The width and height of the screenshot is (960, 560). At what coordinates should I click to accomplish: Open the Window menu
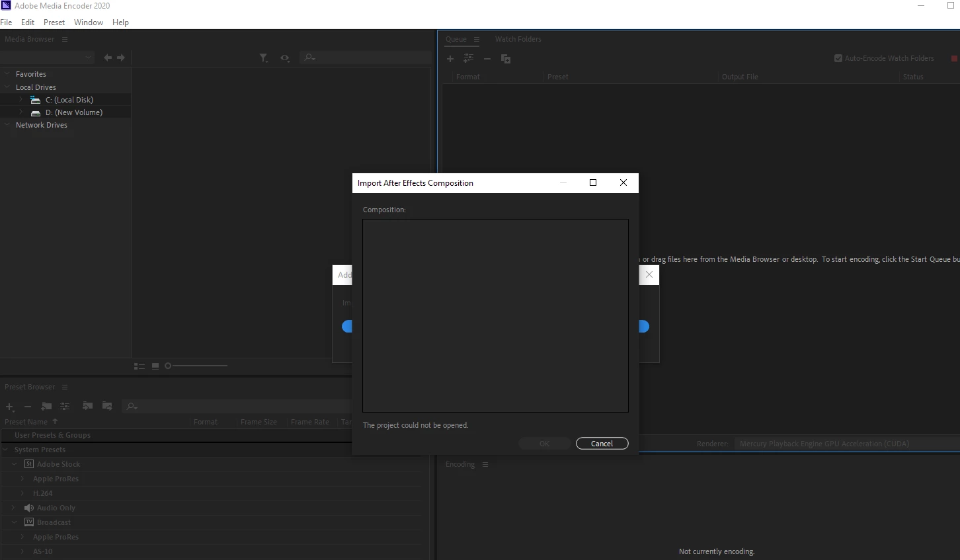89,22
